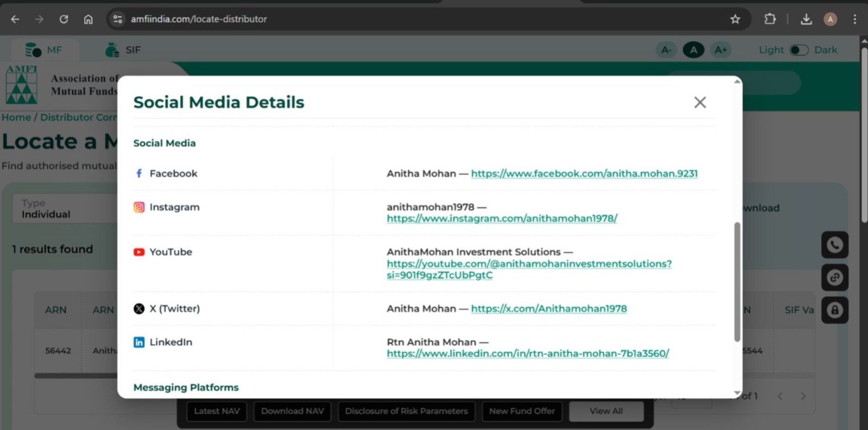Go forward in browser history
This screenshot has height=430, width=868.
point(39,19)
